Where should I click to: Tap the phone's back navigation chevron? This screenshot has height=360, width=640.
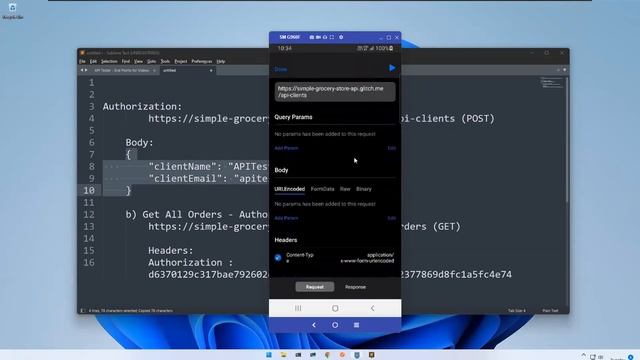372,308
